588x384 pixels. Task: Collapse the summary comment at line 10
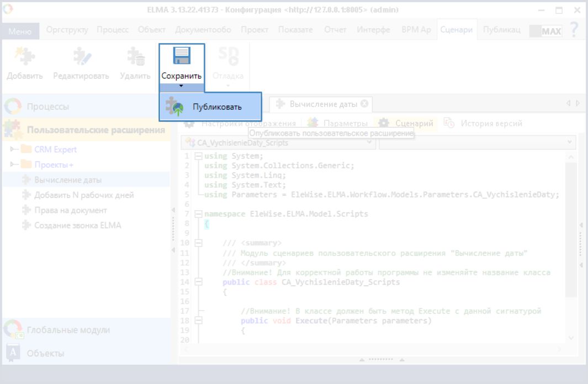pyautogui.click(x=198, y=243)
